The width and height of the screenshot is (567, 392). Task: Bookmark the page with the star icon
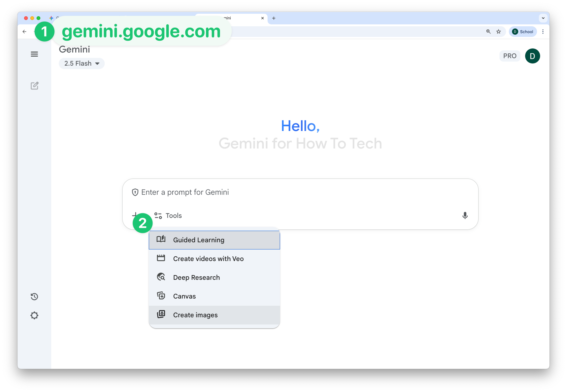498,32
